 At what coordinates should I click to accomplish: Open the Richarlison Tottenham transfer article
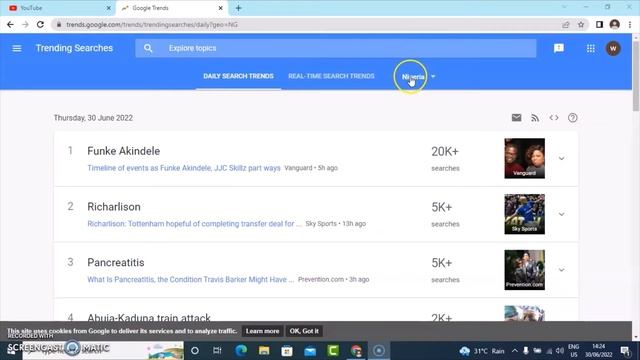coord(194,224)
